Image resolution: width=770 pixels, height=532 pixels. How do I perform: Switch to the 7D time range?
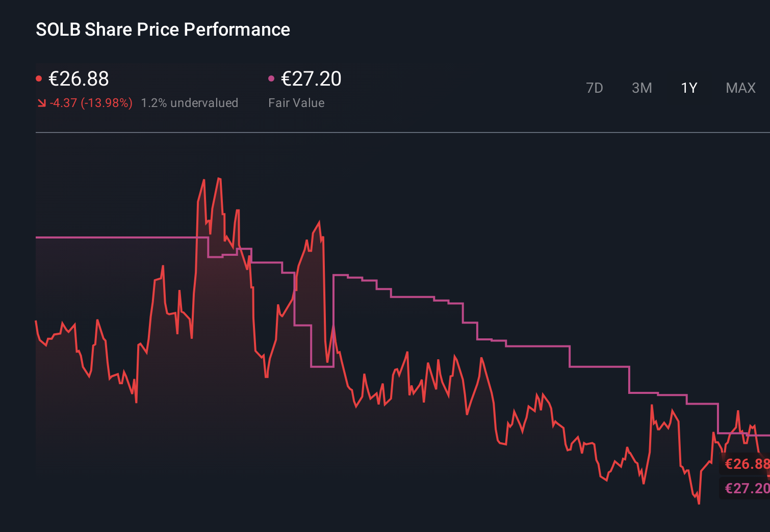click(595, 88)
